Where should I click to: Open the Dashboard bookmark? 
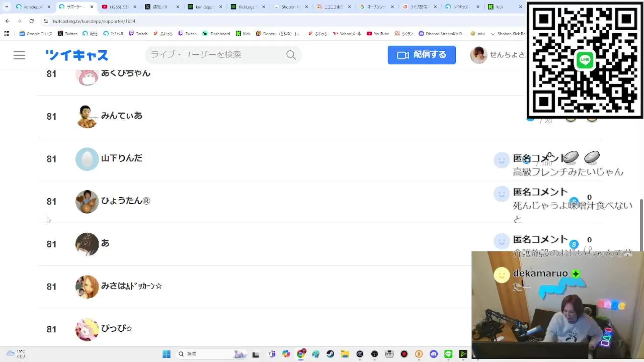point(216,34)
